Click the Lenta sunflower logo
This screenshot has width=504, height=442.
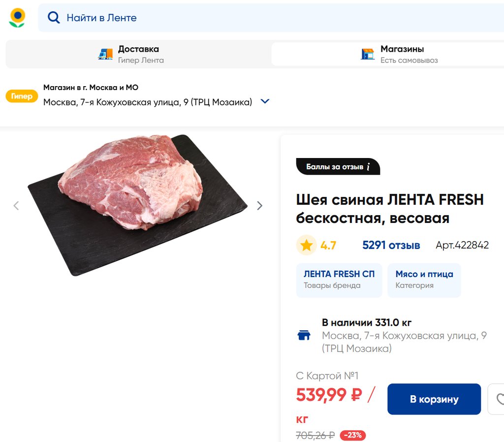pos(17,18)
